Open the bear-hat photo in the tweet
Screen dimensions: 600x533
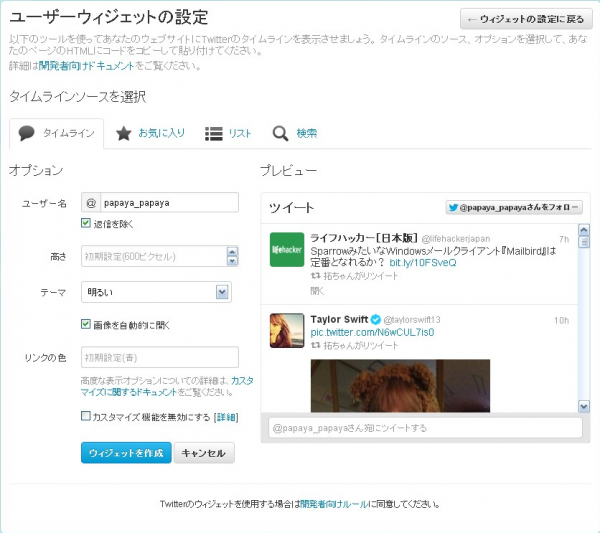click(x=400, y=386)
